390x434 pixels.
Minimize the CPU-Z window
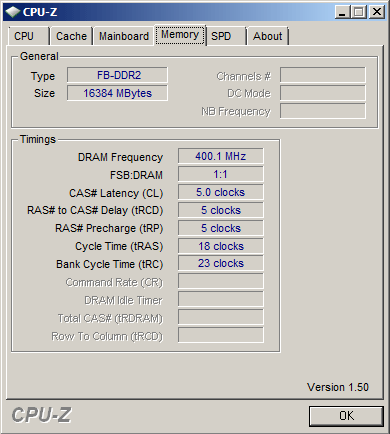342,12
